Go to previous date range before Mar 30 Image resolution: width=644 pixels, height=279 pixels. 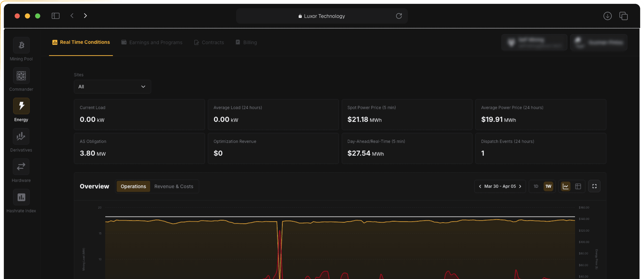[x=480, y=186]
